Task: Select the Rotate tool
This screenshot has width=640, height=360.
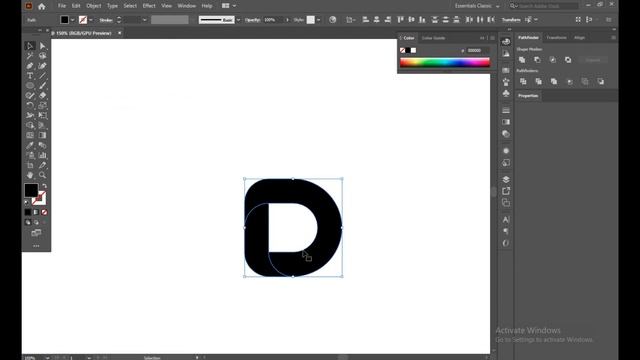Action: (x=30, y=105)
